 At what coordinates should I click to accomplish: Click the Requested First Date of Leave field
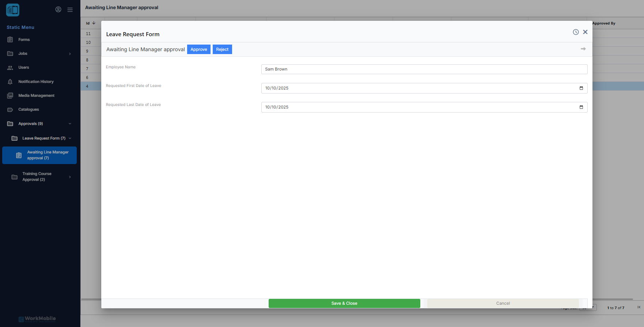pyautogui.click(x=424, y=88)
